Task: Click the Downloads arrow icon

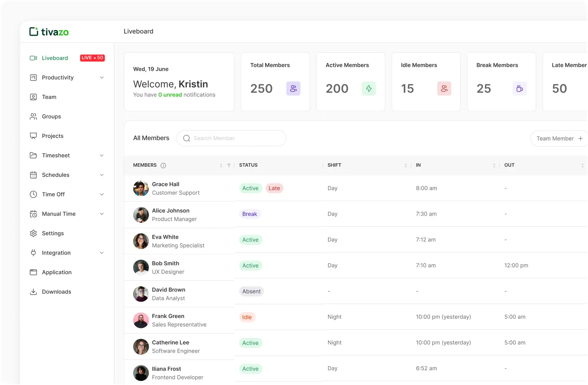Action: click(33, 292)
